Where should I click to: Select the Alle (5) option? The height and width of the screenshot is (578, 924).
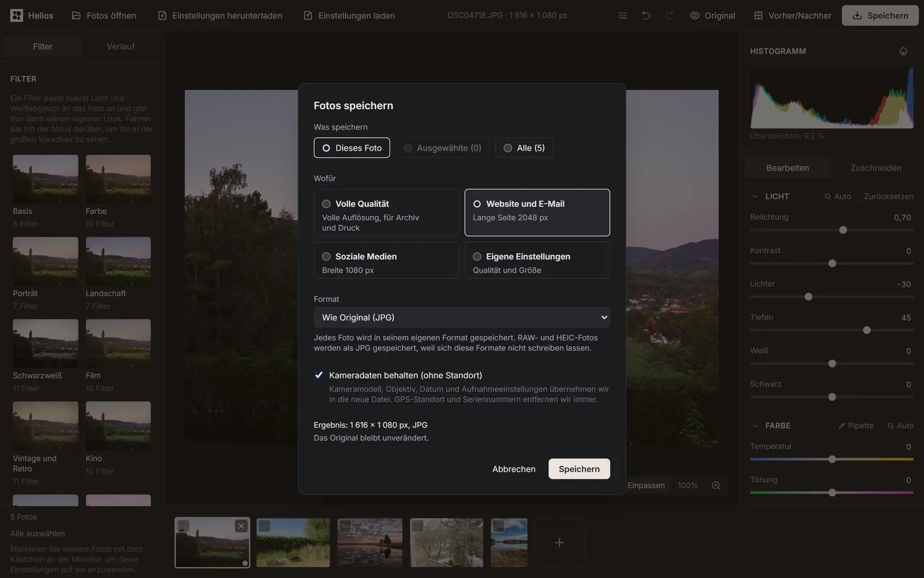coord(524,148)
